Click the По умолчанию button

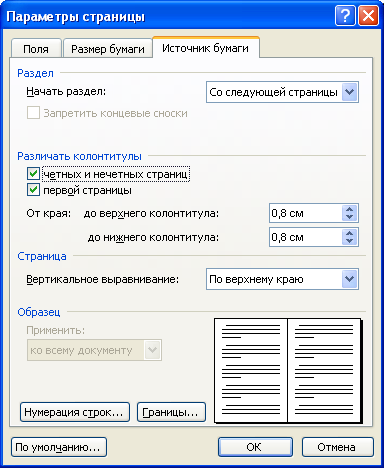(59, 447)
